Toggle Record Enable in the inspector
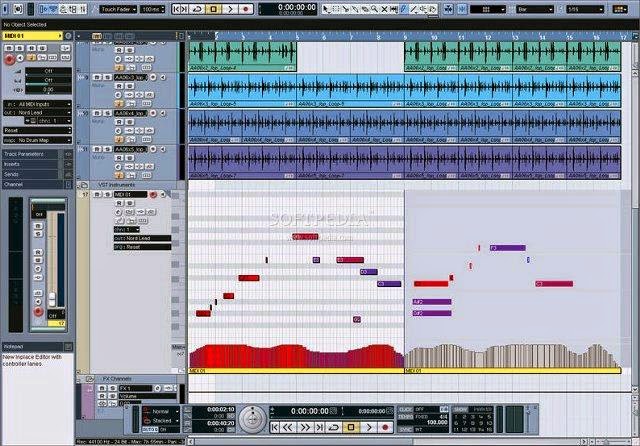Screen dimensions: 640x446 (9, 60)
